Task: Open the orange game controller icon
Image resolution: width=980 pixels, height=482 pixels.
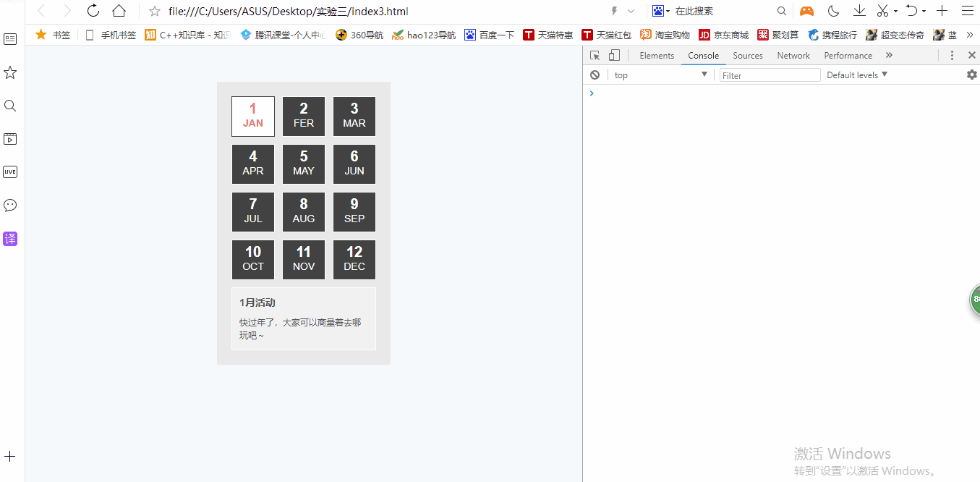Action: coord(806,11)
